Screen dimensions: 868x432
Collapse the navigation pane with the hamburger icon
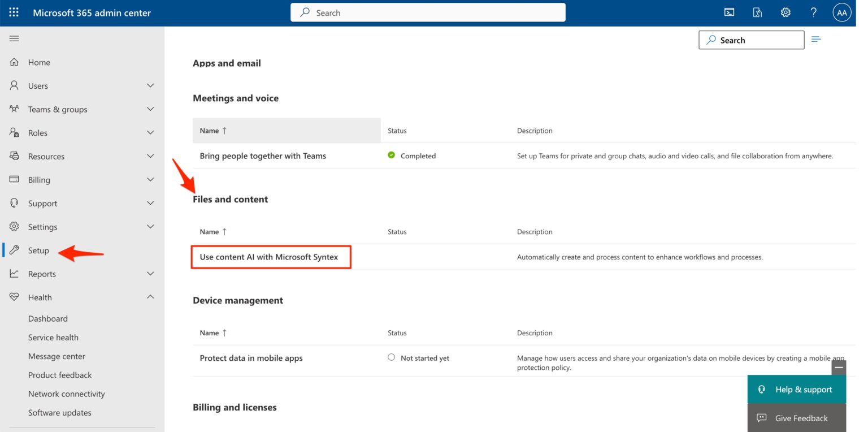coord(14,38)
